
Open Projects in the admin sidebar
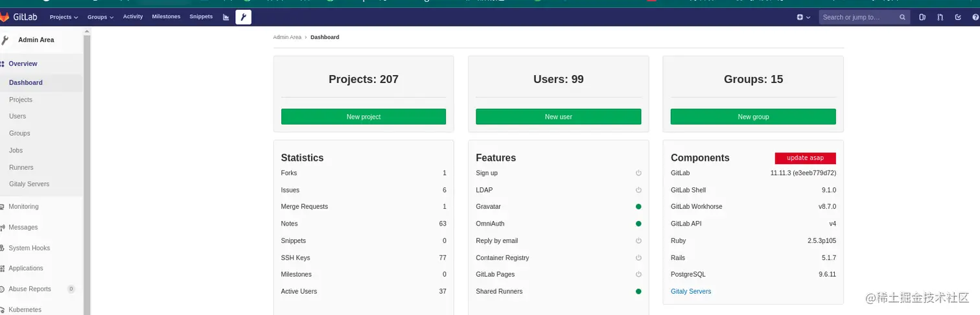click(21, 100)
